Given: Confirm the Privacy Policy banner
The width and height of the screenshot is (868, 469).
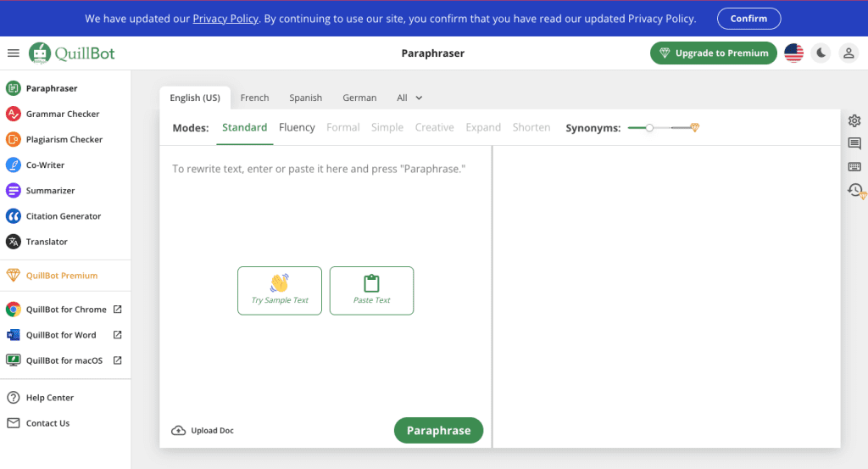Looking at the screenshot, I should 748,19.
